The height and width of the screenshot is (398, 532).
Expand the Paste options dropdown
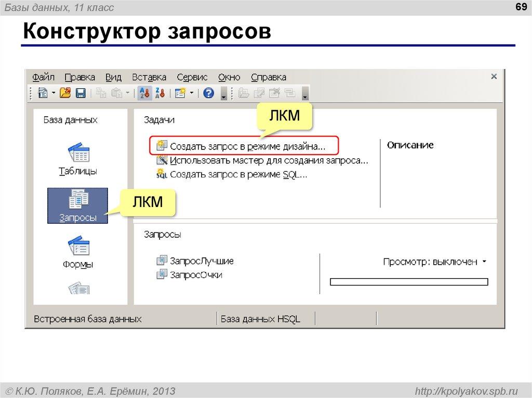pyautogui.click(x=126, y=94)
